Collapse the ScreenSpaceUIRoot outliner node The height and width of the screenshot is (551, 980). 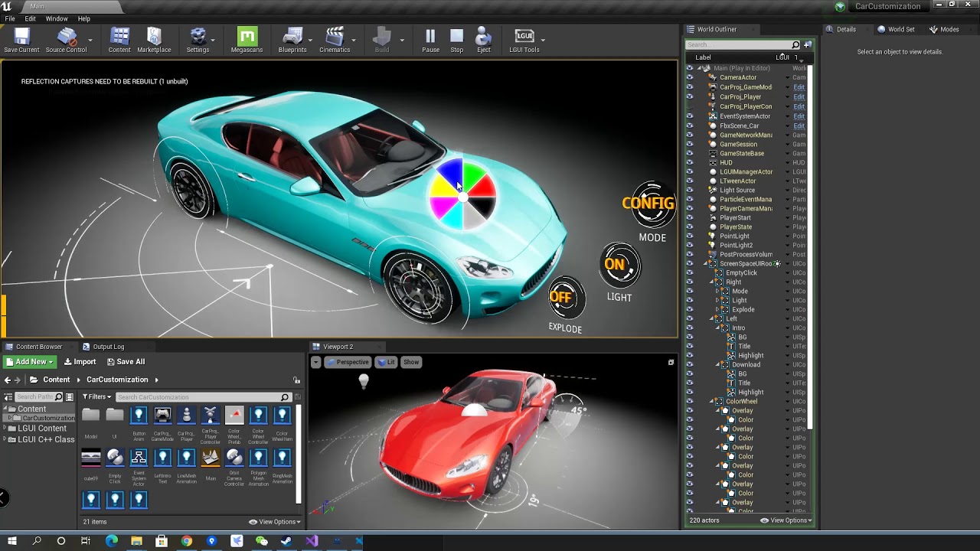click(706, 263)
